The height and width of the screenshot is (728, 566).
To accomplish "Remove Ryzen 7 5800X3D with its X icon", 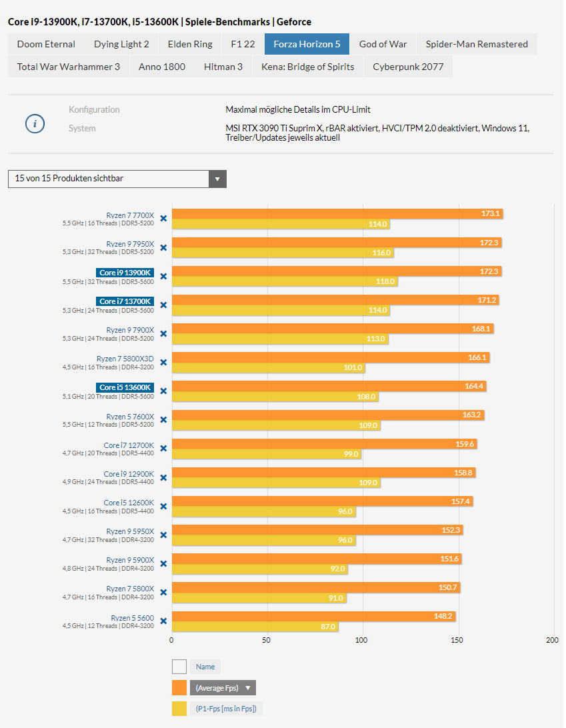I will [163, 362].
